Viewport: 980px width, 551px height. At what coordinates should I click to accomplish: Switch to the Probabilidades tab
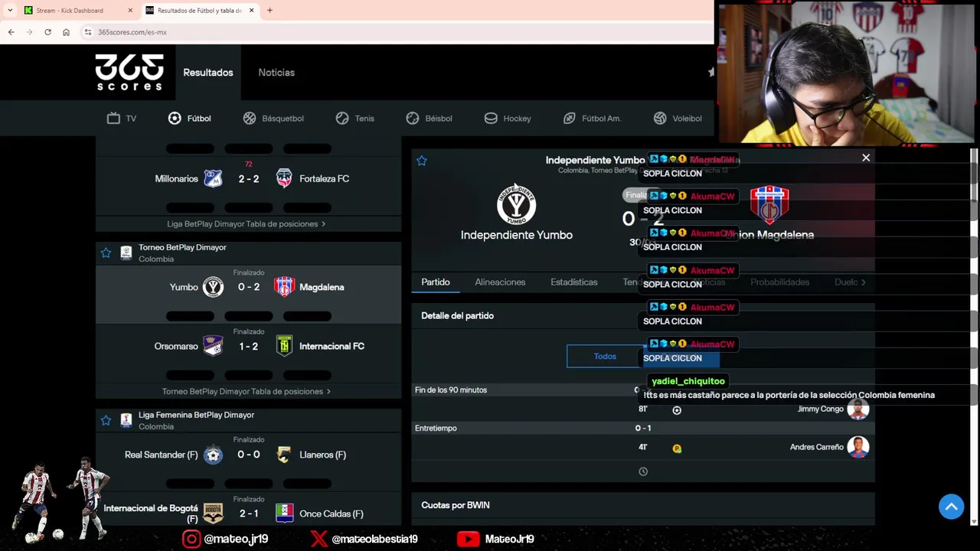(779, 282)
